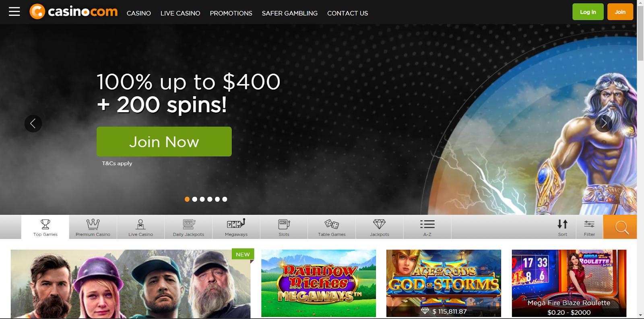The width and height of the screenshot is (644, 319).
Task: Select the last carousel dot
Action: [x=225, y=199]
